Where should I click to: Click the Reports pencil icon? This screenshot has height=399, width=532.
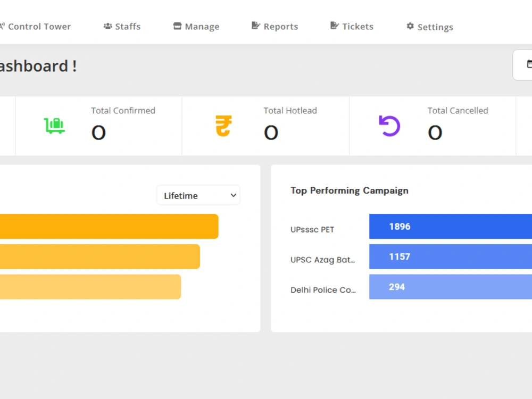click(x=256, y=26)
